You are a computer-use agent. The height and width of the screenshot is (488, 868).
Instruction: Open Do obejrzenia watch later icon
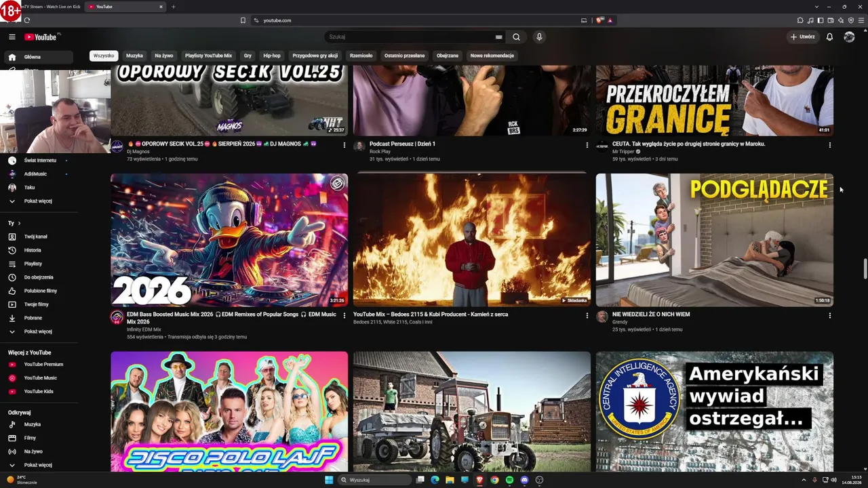click(x=12, y=277)
